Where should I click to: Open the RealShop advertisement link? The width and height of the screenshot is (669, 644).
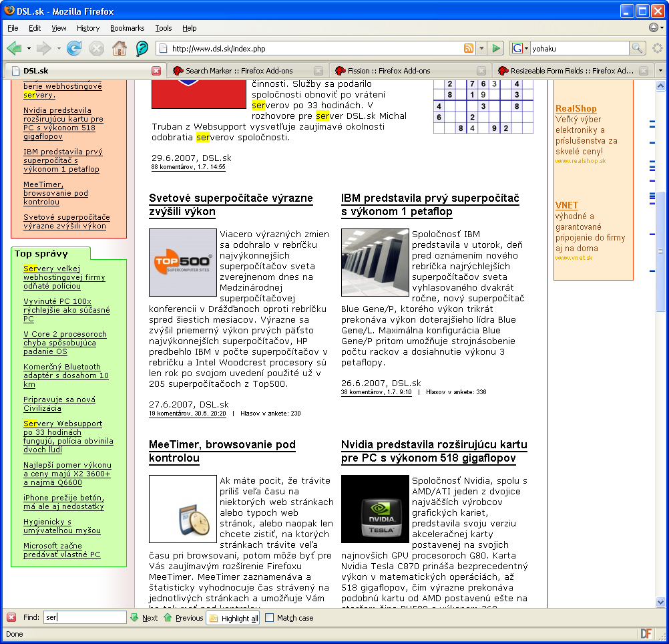pos(576,108)
